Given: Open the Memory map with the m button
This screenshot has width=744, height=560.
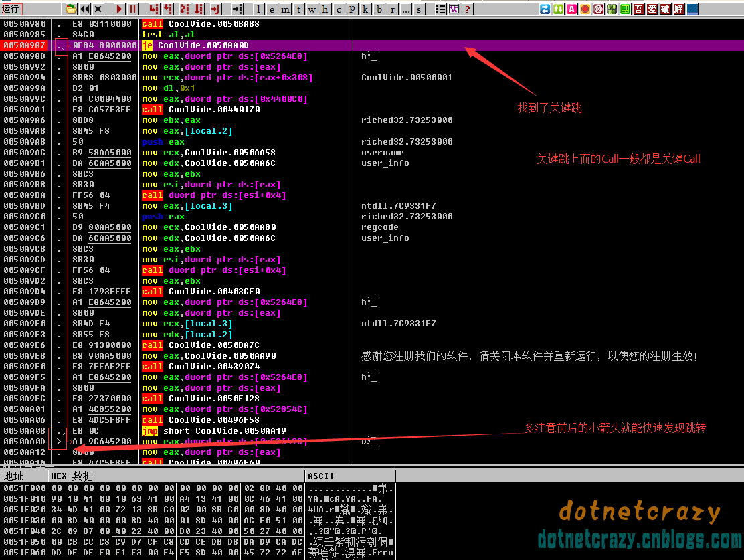Looking at the screenshot, I should click(285, 9).
